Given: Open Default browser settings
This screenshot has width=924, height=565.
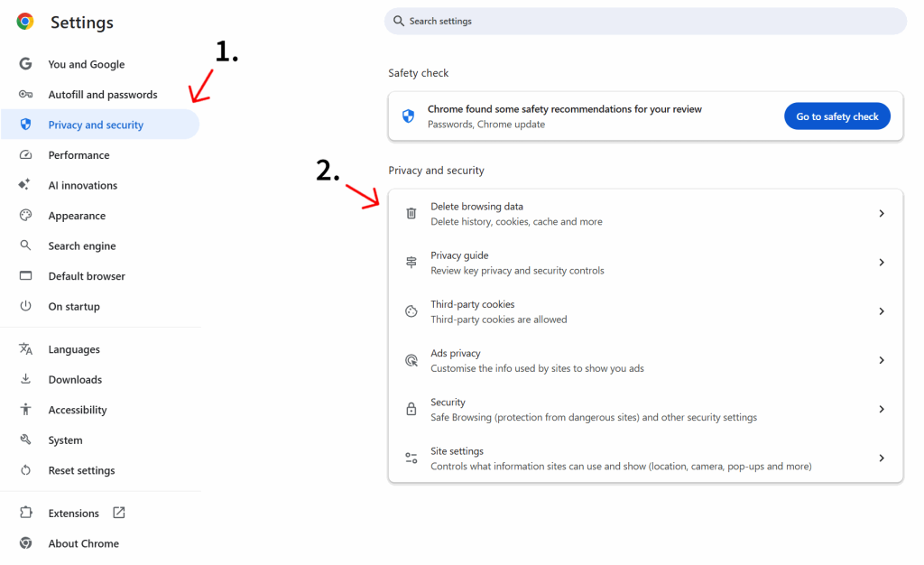Looking at the screenshot, I should tap(87, 275).
